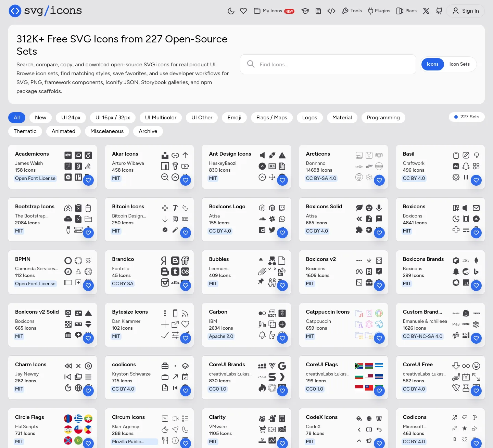Viewport: 493px width, 448px height.
Task: Filter sets by Flags / Maps
Action: click(271, 118)
